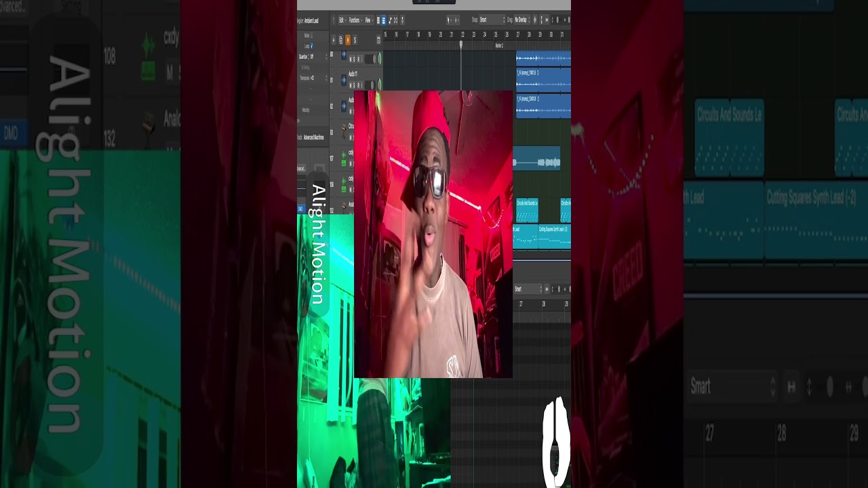Click the Audio 11 track waveform icon
This screenshot has height=488, width=868.
pyautogui.click(x=344, y=81)
